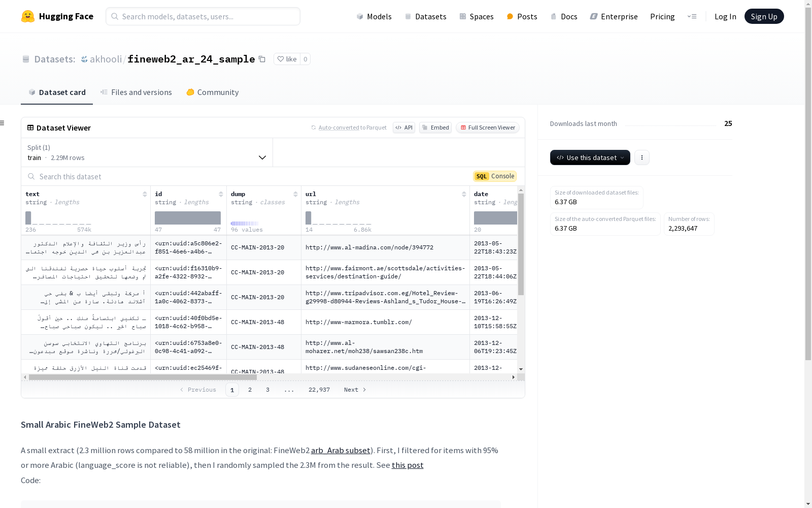Image resolution: width=812 pixels, height=508 pixels.
Task: Expand the Use this dataset dropdown
Action: coord(590,157)
